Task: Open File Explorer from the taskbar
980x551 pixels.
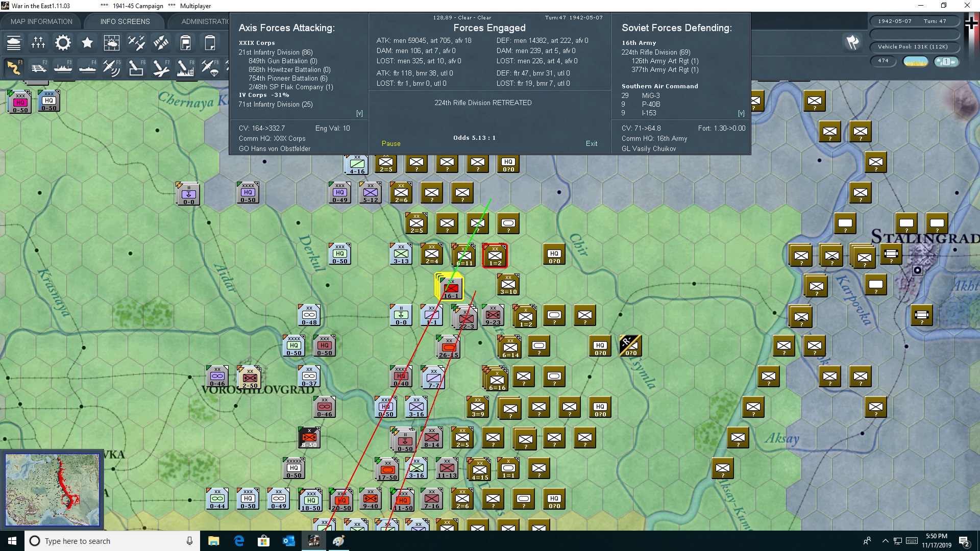Action: tap(213, 541)
